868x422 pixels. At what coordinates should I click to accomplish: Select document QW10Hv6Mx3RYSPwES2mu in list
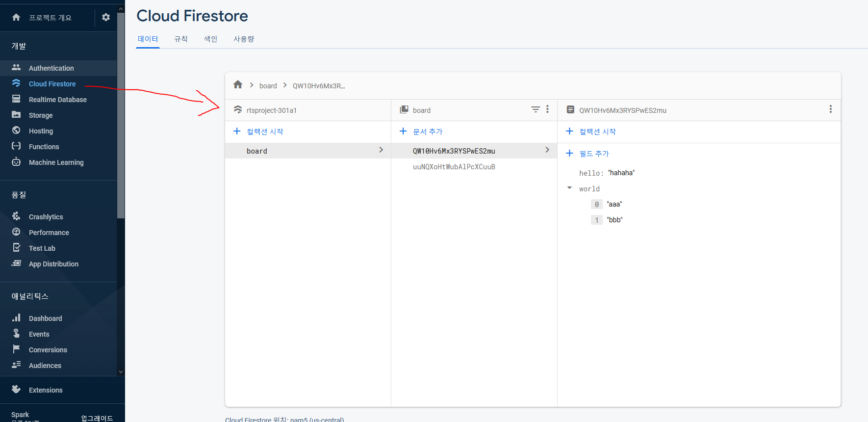[x=474, y=151]
